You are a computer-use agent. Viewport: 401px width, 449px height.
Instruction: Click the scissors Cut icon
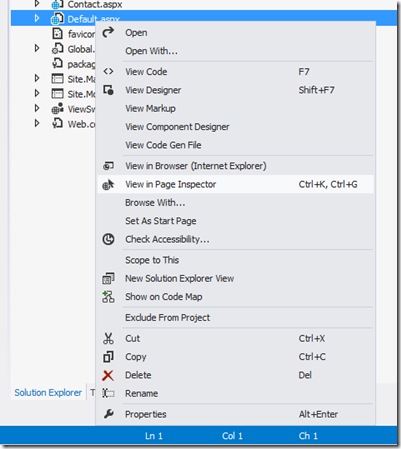[108, 338]
